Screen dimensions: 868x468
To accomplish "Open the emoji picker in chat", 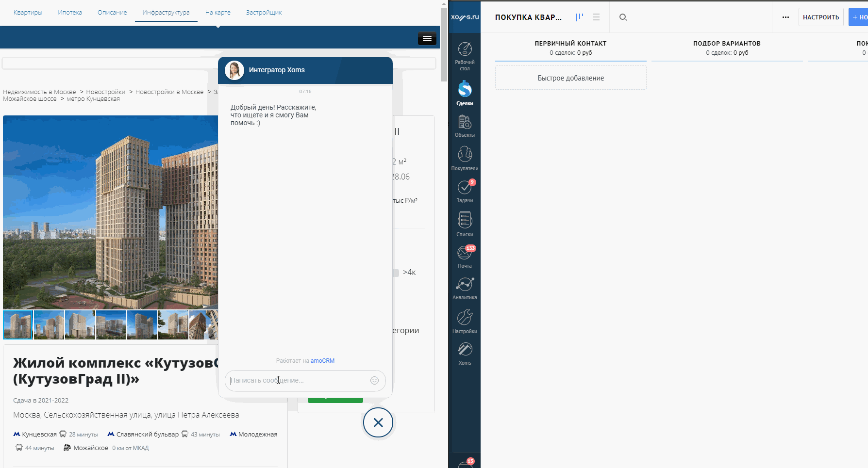I will click(374, 380).
